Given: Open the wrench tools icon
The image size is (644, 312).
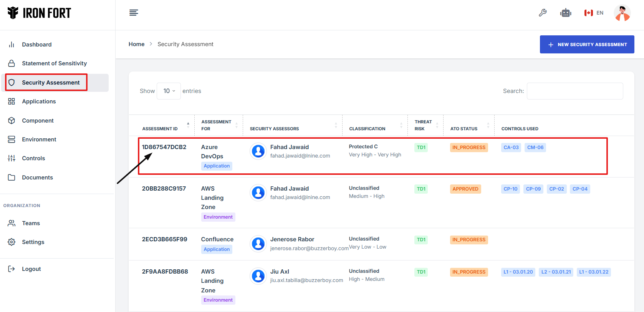Looking at the screenshot, I should (x=543, y=13).
